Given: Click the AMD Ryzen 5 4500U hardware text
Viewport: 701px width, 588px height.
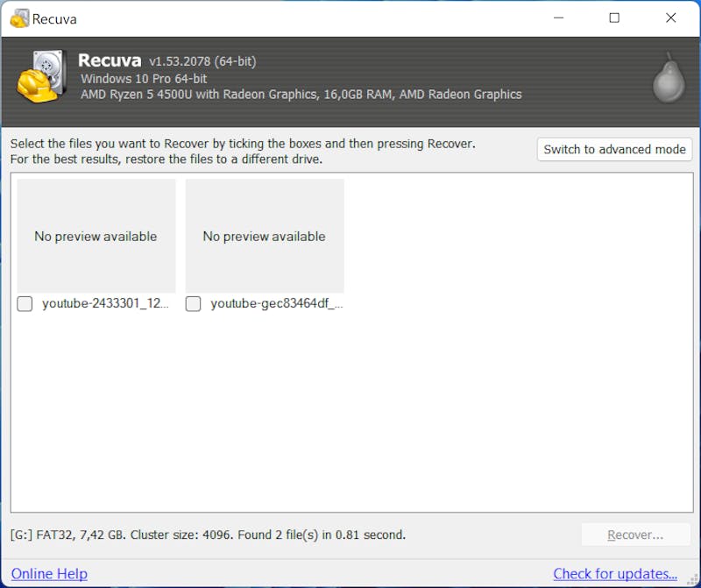Looking at the screenshot, I should pos(301,95).
